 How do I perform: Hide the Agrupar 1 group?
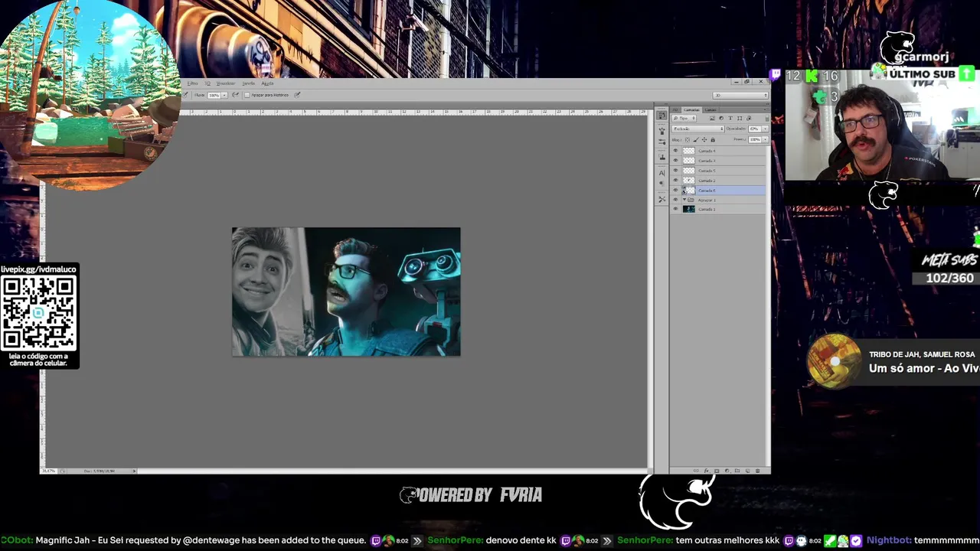point(675,200)
